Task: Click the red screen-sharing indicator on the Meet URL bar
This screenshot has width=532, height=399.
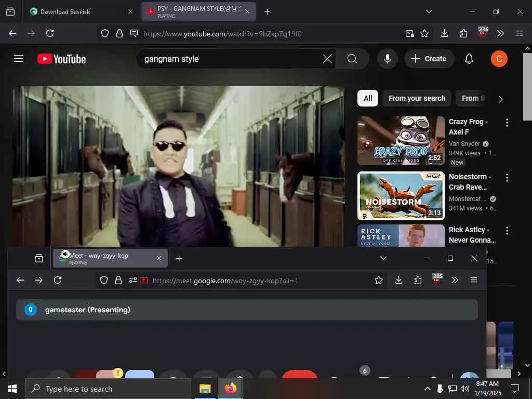Action: (x=144, y=280)
